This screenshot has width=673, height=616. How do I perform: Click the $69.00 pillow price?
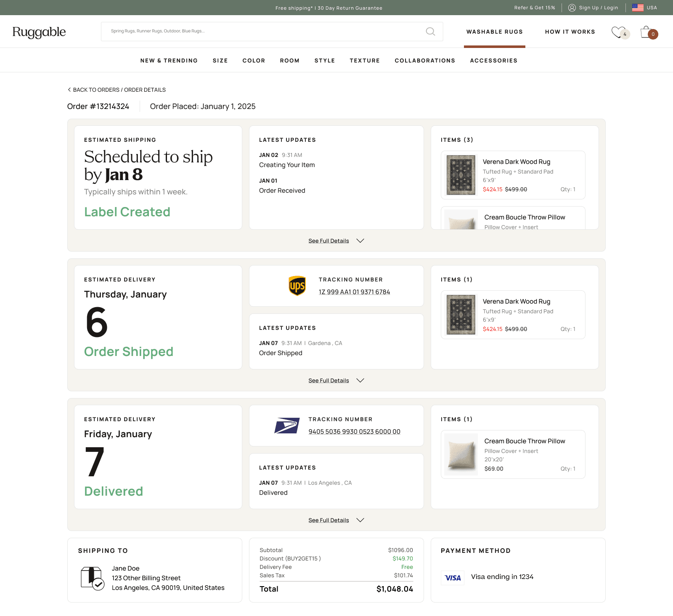click(494, 469)
